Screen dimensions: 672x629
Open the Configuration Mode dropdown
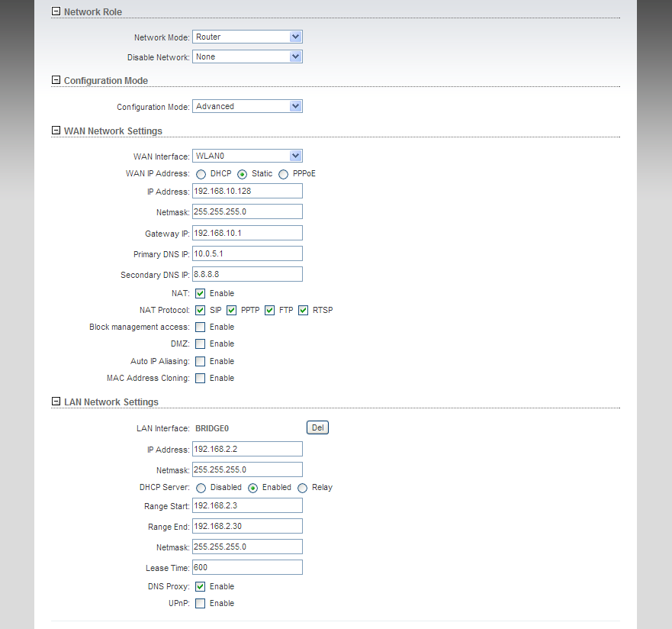pos(247,106)
